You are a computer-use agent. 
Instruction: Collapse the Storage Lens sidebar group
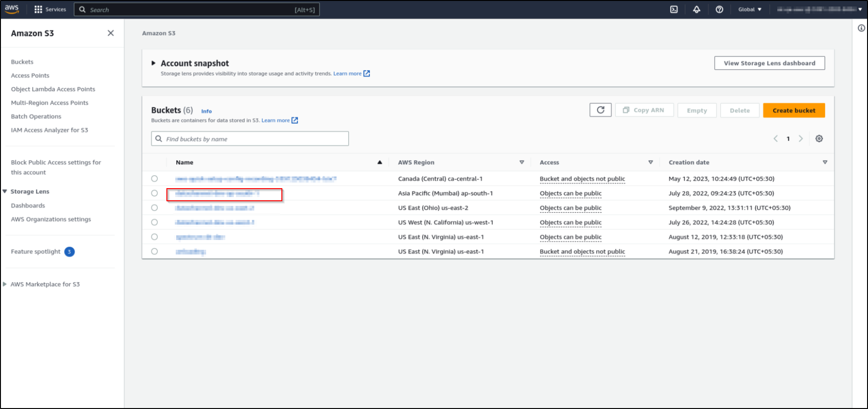click(5, 191)
